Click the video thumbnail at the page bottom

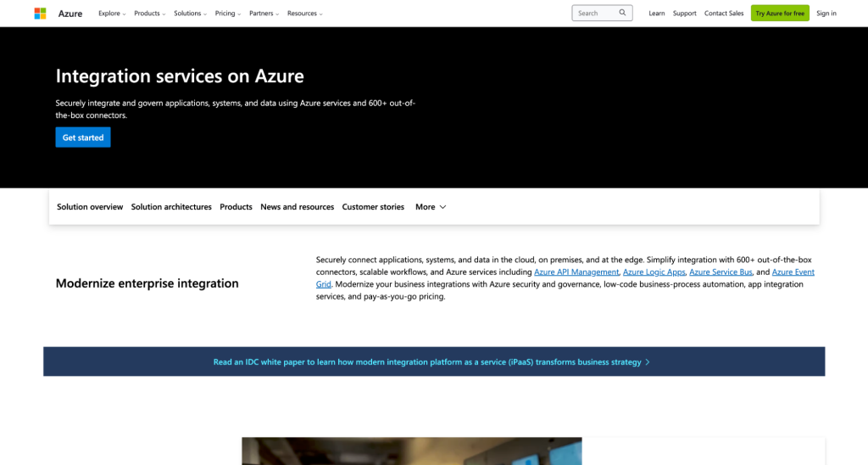click(412, 451)
